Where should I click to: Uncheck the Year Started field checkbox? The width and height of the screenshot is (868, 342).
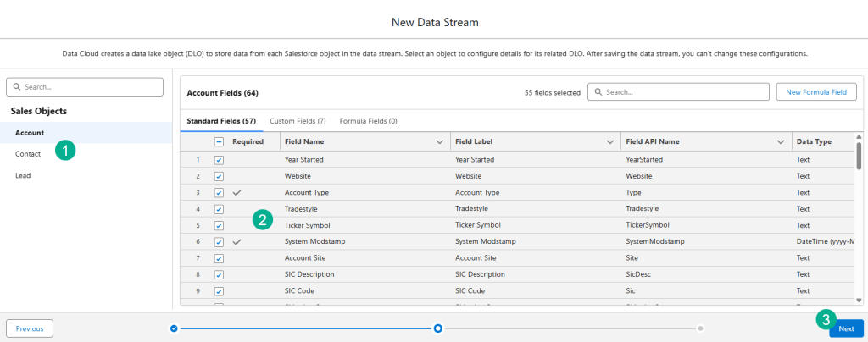(x=219, y=159)
